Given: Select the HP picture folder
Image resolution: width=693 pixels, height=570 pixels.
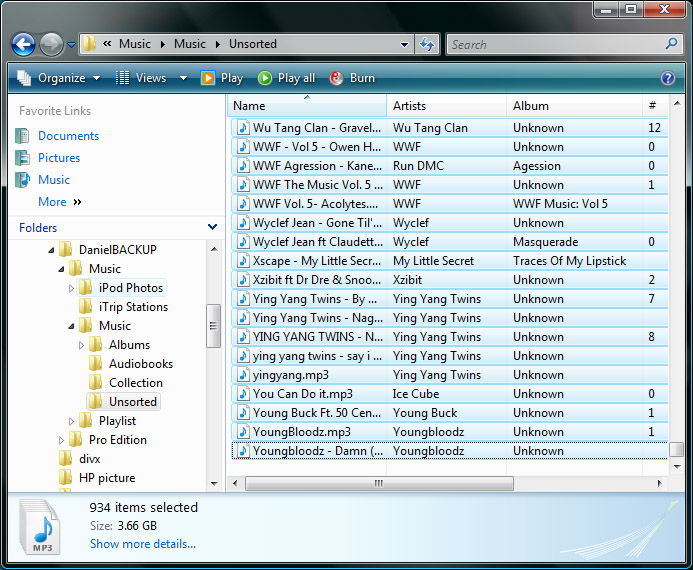Looking at the screenshot, I should 107,478.
